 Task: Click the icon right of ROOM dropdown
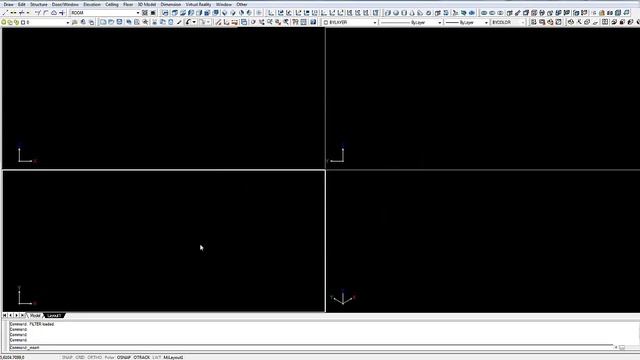[x=145, y=13]
